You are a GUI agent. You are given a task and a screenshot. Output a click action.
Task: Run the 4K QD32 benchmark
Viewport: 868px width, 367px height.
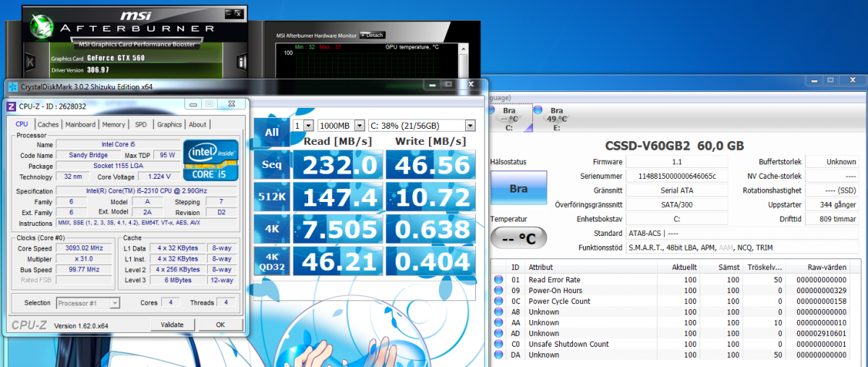click(x=271, y=262)
